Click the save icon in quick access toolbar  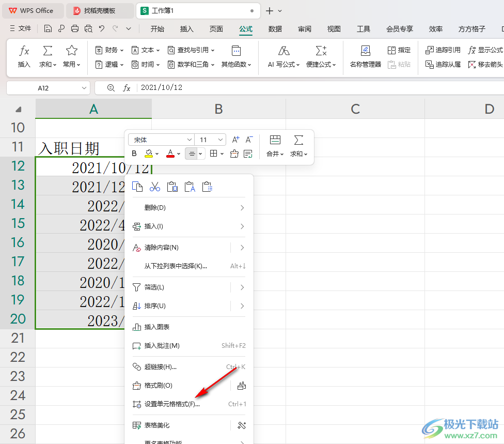coord(48,28)
